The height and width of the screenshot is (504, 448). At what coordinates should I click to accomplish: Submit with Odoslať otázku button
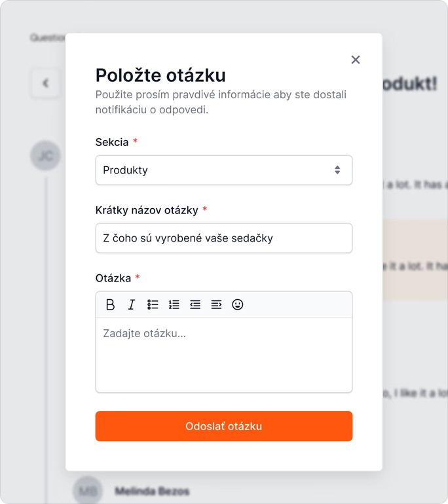(223, 426)
